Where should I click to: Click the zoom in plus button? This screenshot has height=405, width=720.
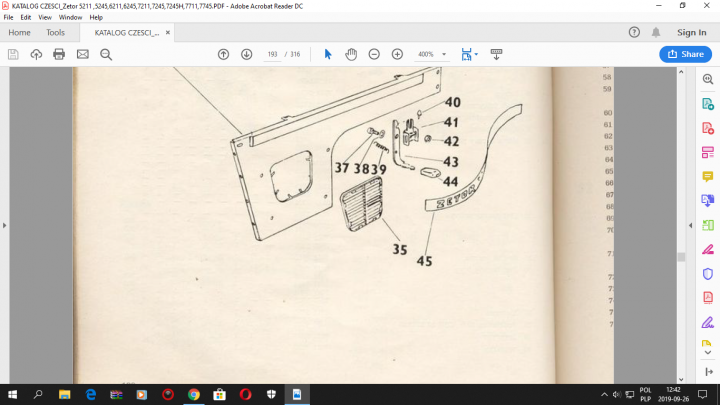coord(397,54)
